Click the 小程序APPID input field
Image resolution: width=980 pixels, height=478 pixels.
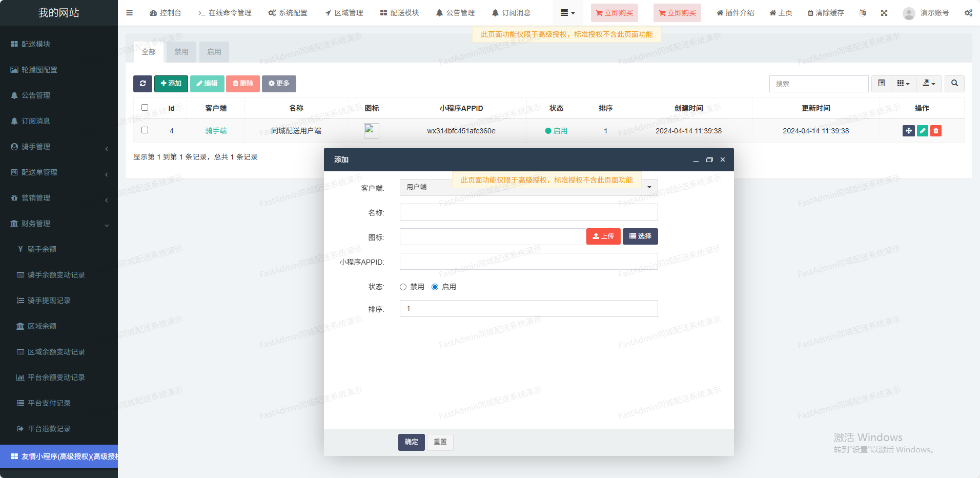[528, 262]
